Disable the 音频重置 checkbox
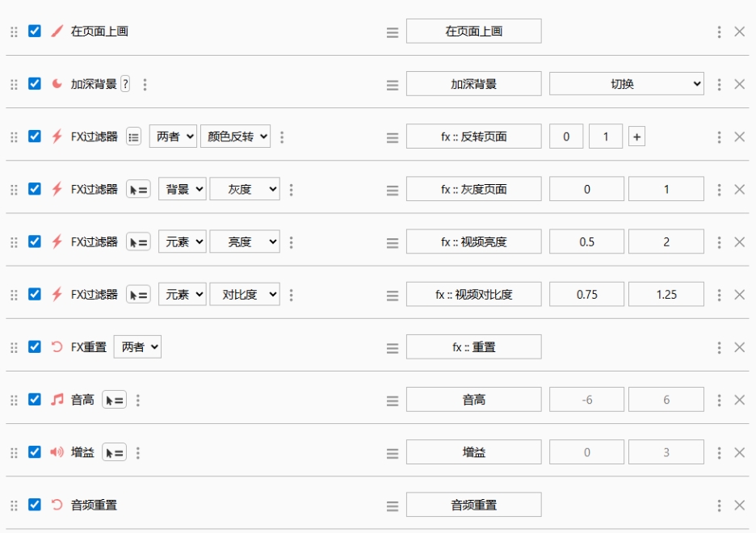The width and height of the screenshot is (756, 533). pos(35,505)
